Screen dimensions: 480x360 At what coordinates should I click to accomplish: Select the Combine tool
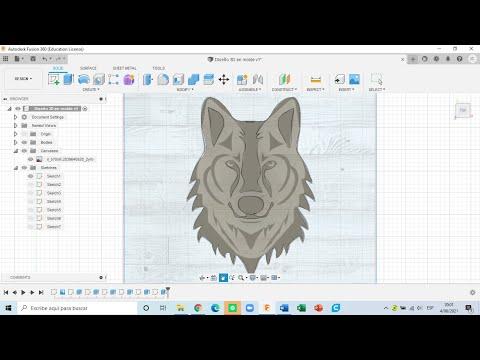(x=193, y=79)
